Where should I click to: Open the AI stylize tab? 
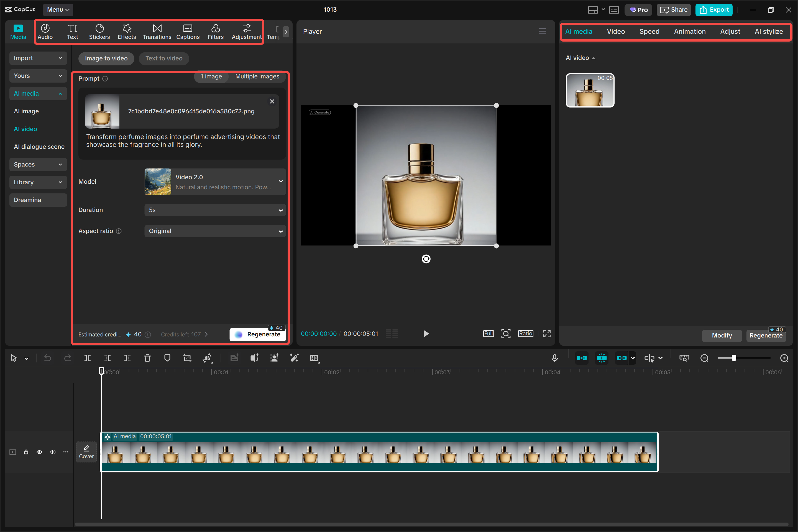click(x=768, y=31)
